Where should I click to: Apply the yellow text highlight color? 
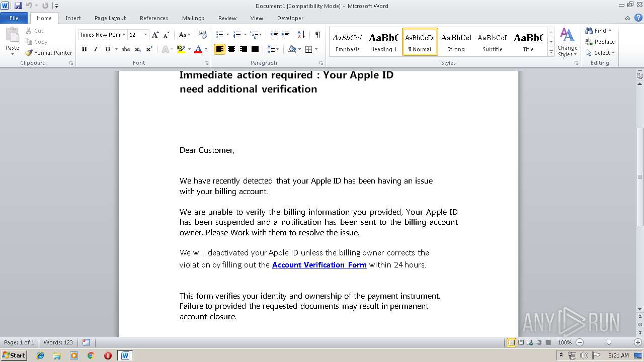click(181, 49)
